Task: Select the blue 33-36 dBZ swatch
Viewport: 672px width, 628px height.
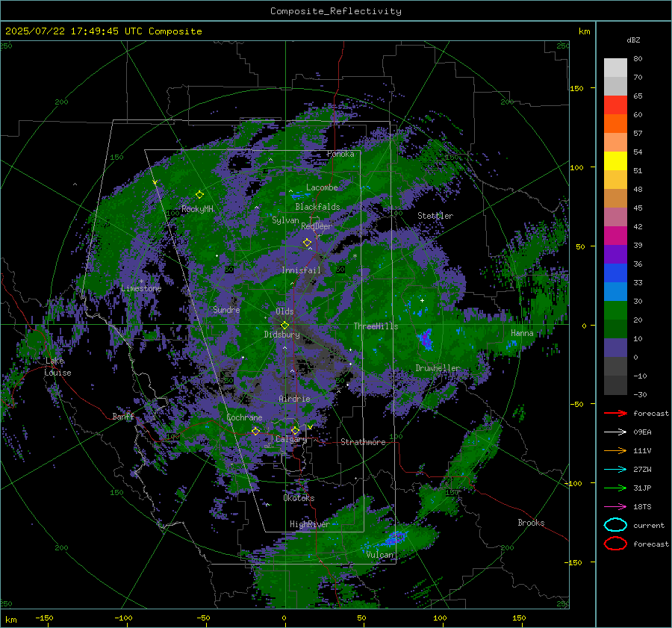Action: coord(615,273)
